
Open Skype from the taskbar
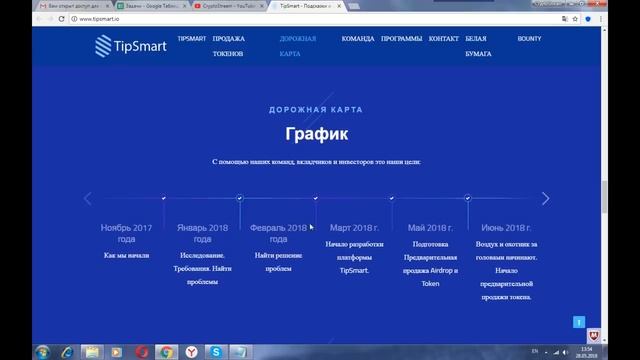216,352
